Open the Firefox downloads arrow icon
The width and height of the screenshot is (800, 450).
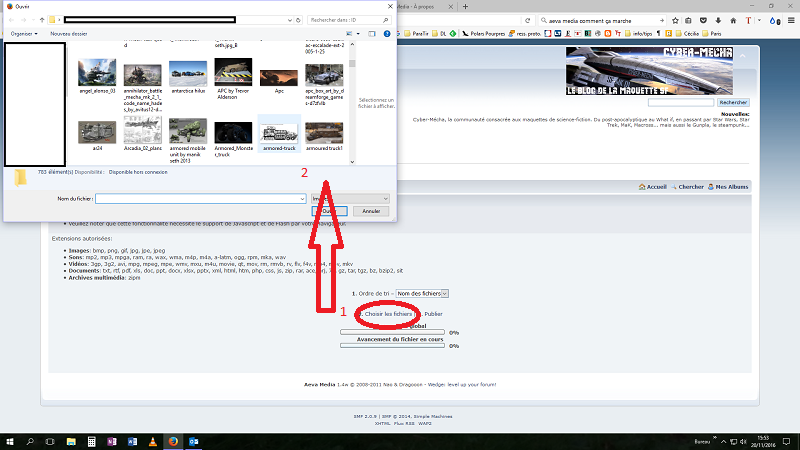[718, 20]
